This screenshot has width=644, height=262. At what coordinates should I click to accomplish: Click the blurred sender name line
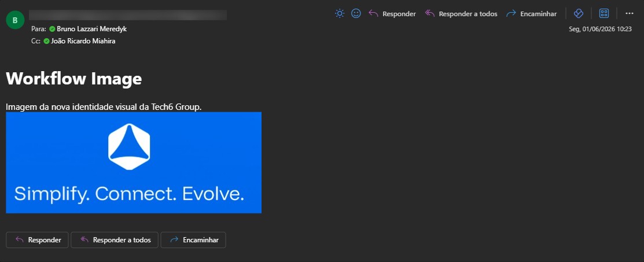128,15
